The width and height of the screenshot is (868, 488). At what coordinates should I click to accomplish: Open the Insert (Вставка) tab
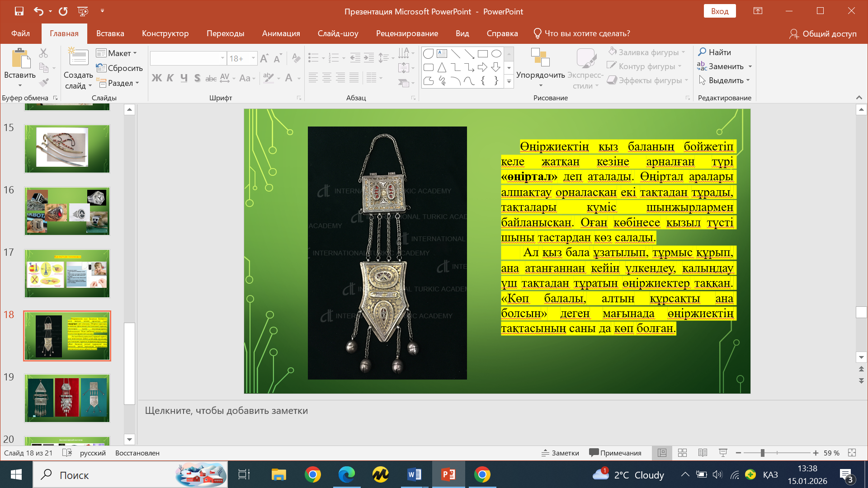tap(110, 33)
